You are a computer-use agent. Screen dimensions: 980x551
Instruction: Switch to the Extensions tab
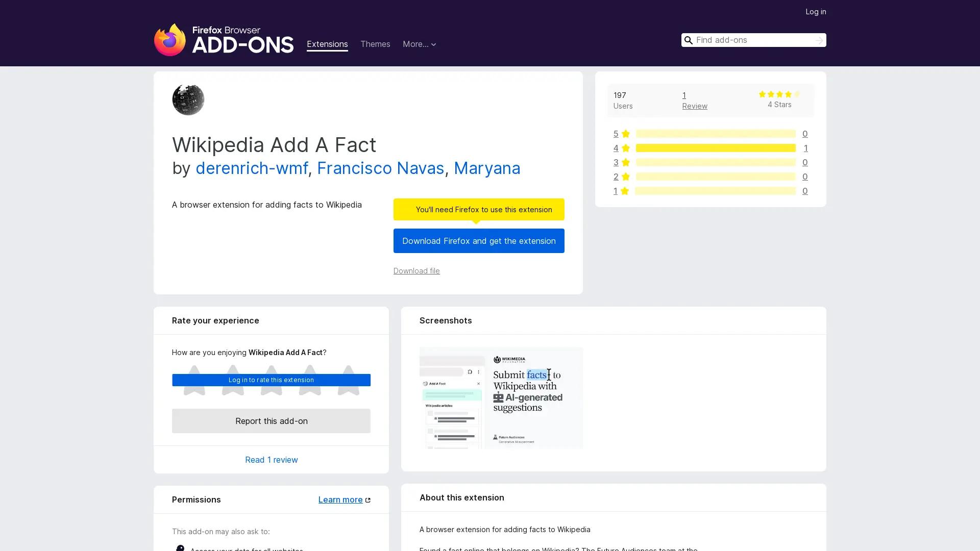(x=327, y=44)
